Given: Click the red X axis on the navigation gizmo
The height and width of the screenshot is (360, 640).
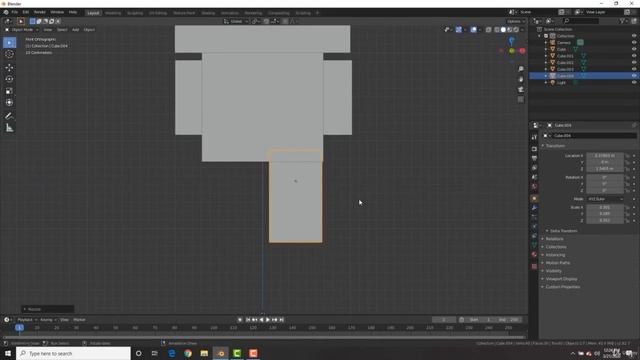Looking at the screenshot, I should [x=522, y=51].
